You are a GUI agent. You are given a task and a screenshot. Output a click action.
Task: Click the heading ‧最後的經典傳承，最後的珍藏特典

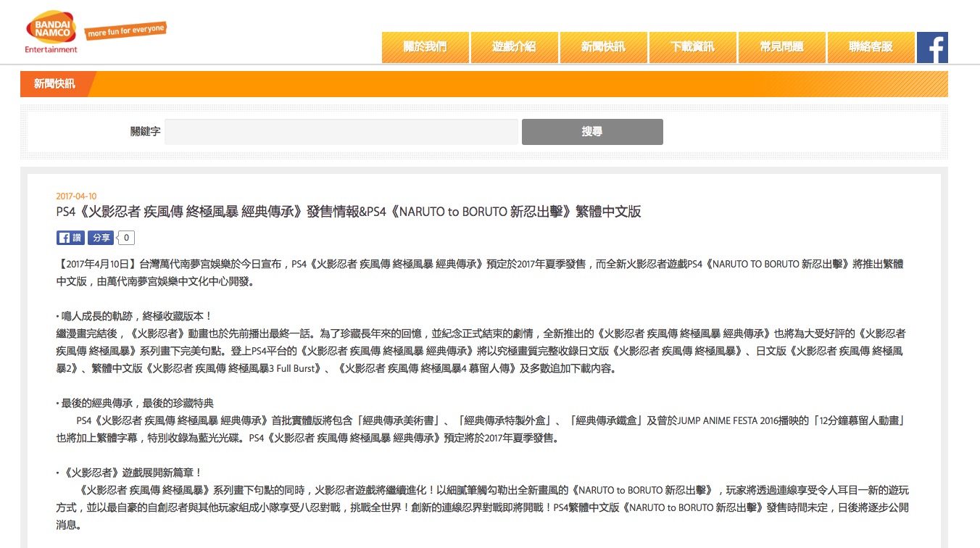click(135, 403)
